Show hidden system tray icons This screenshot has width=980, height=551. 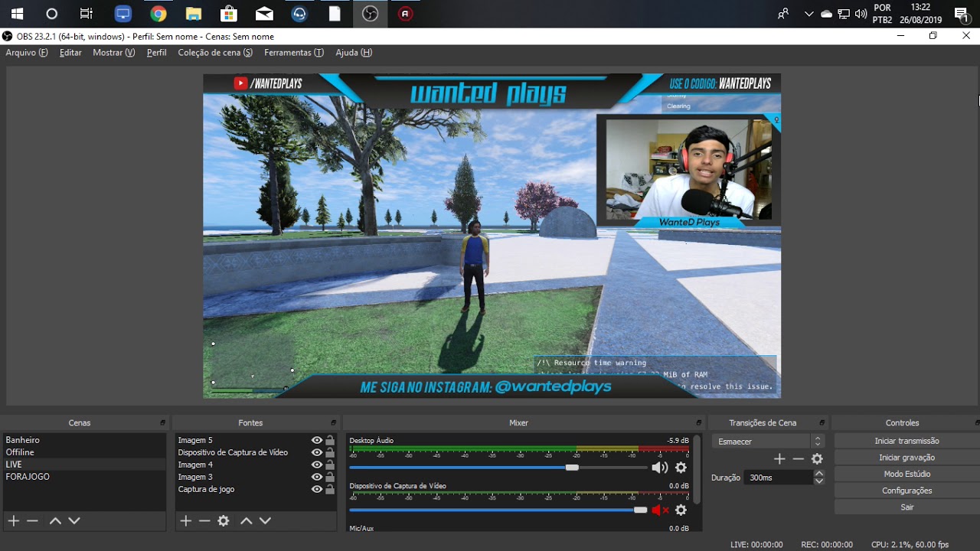808,14
